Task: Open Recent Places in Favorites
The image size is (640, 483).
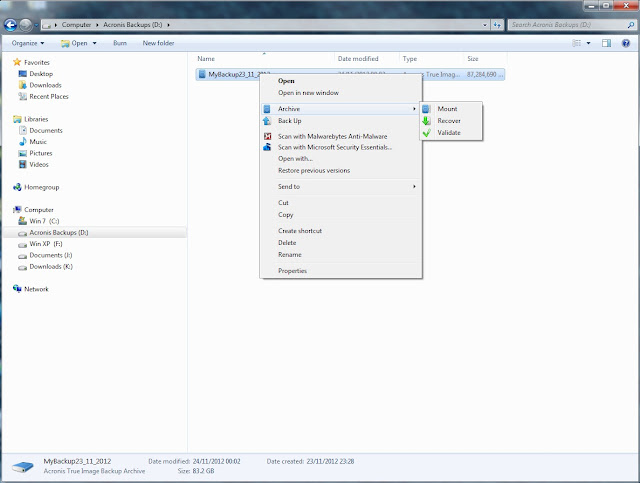Action: 49,96
